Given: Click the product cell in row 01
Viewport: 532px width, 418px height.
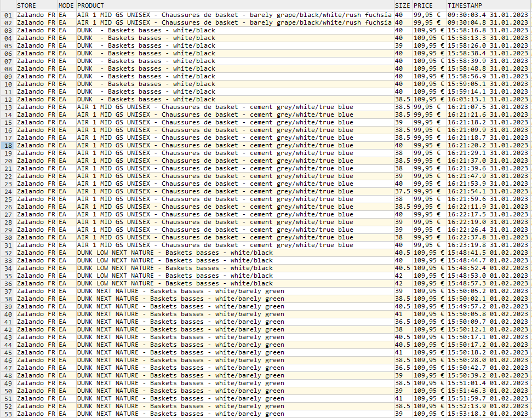Looking at the screenshot, I should [x=234, y=15].
